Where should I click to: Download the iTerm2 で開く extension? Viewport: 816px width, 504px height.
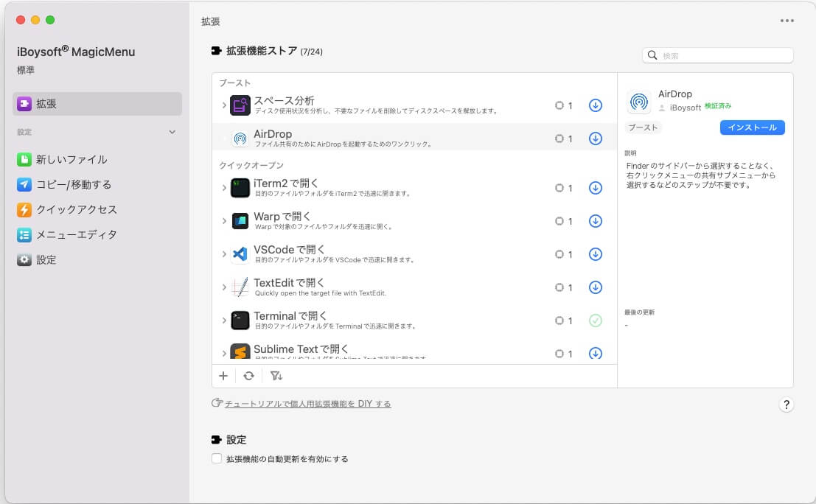(x=596, y=188)
